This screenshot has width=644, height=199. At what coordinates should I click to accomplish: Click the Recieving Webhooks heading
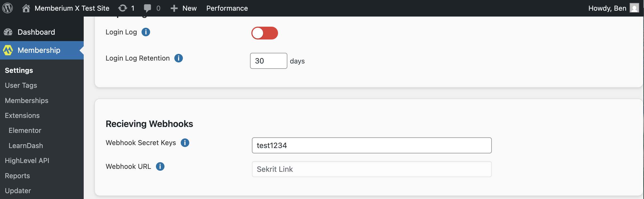pyautogui.click(x=149, y=124)
